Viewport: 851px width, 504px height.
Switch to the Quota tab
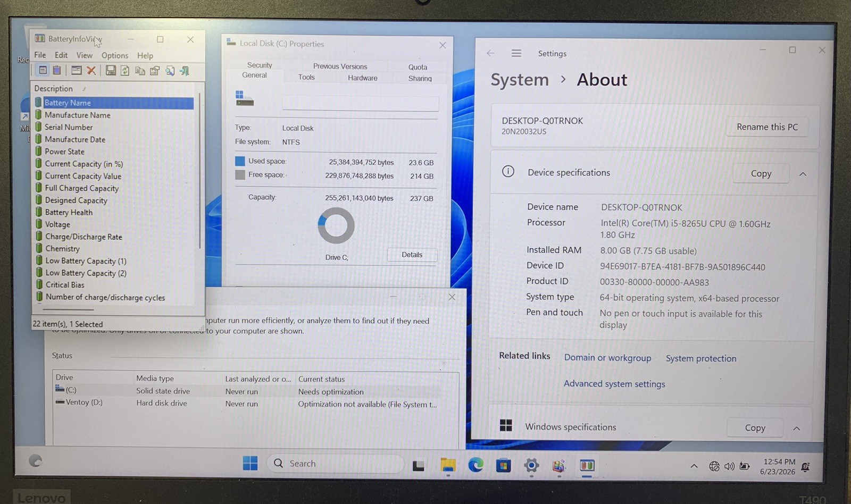(418, 67)
